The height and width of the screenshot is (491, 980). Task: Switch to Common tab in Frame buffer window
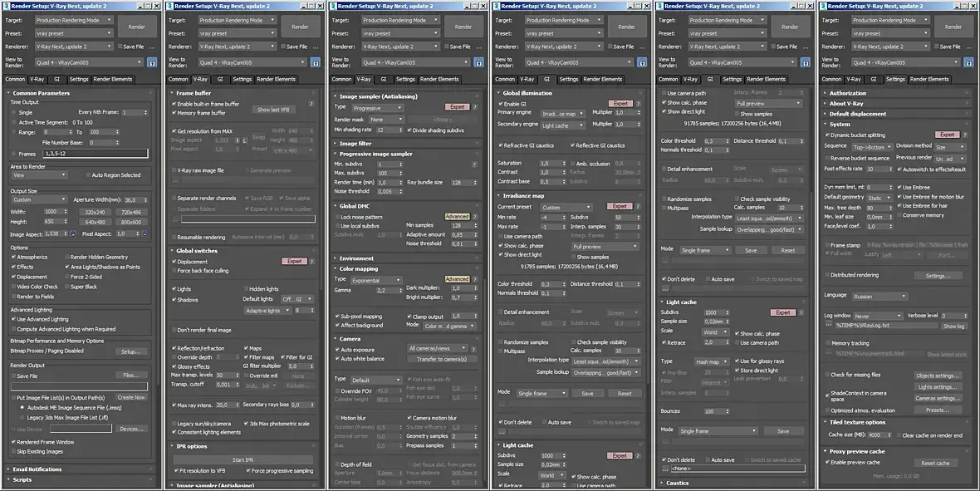coord(178,80)
